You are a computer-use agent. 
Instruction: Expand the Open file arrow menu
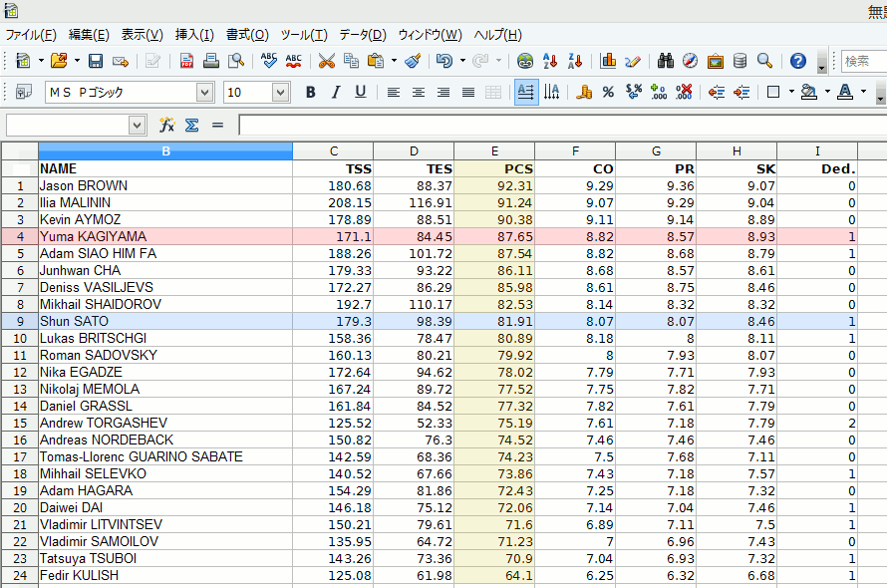tap(77, 61)
